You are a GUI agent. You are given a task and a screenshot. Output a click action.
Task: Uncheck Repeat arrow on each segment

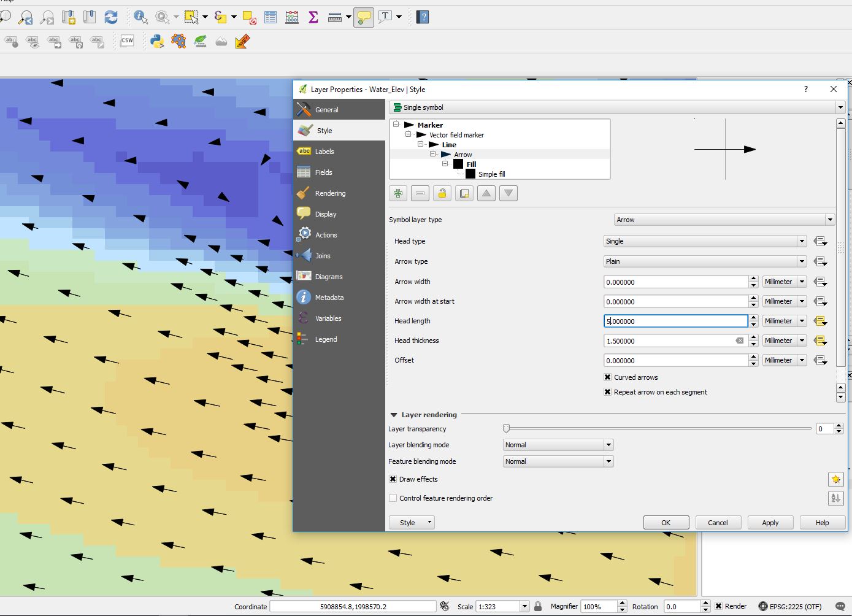tap(608, 392)
